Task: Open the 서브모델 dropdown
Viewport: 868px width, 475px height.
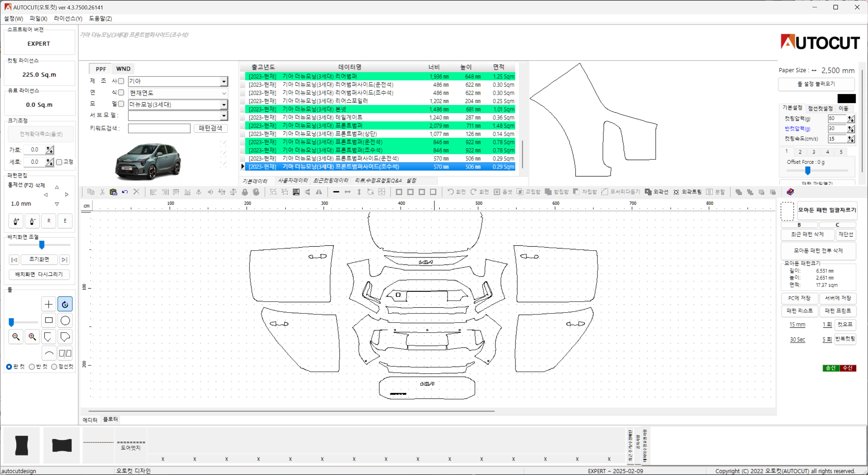Action: coord(224,116)
